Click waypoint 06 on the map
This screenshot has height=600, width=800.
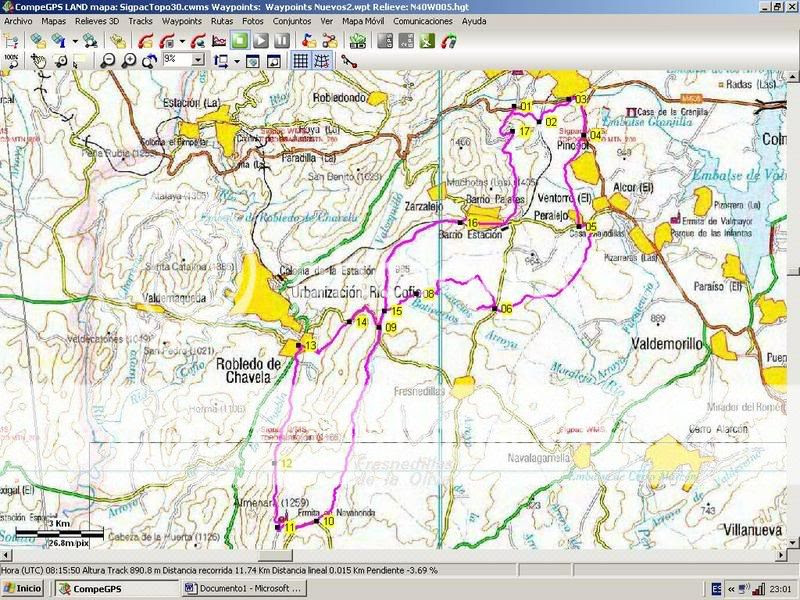[494, 308]
